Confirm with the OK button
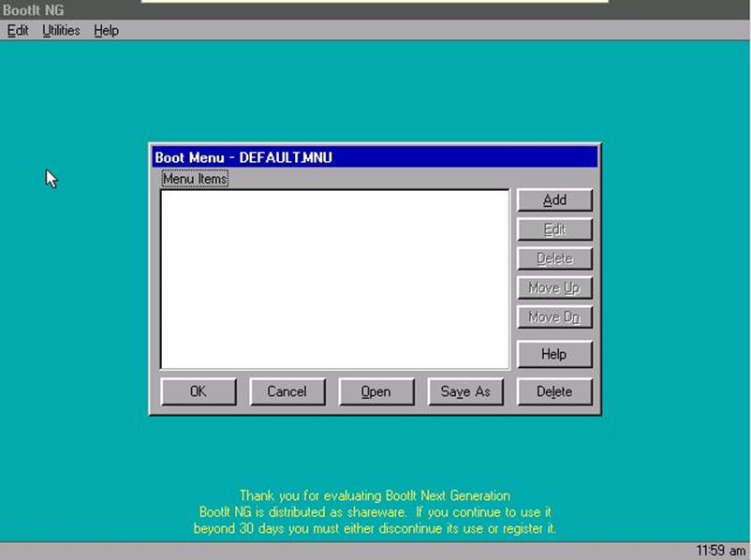The height and width of the screenshot is (560, 751). (199, 391)
